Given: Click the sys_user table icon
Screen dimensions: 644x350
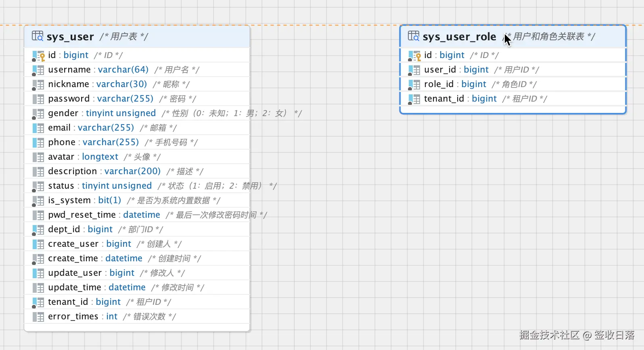Looking at the screenshot, I should coord(38,36).
